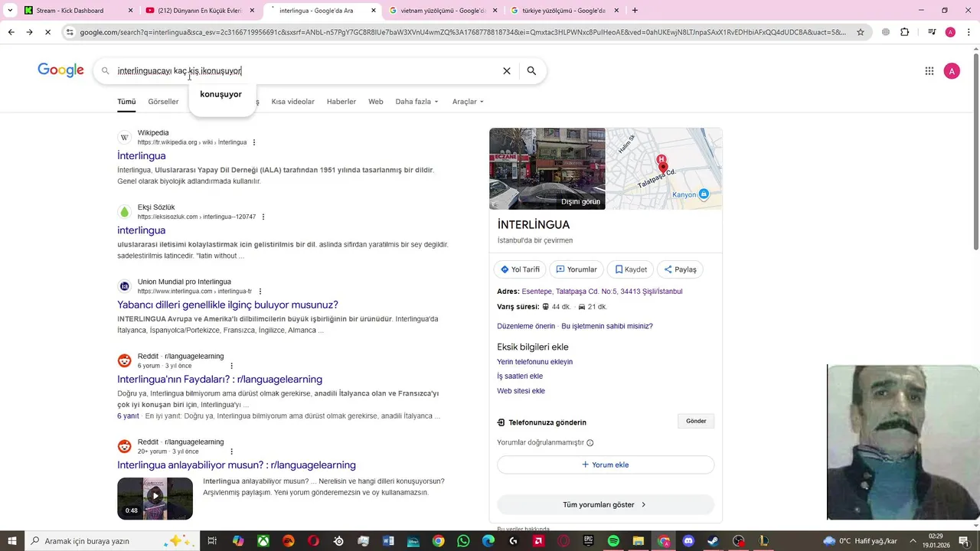The width and height of the screenshot is (980, 551).
Task: Bookmark this page with the star icon
Action: click(x=861, y=32)
